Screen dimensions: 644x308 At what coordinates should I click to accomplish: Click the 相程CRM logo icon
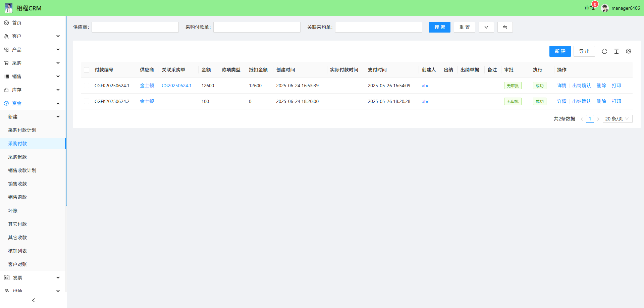click(x=9, y=8)
